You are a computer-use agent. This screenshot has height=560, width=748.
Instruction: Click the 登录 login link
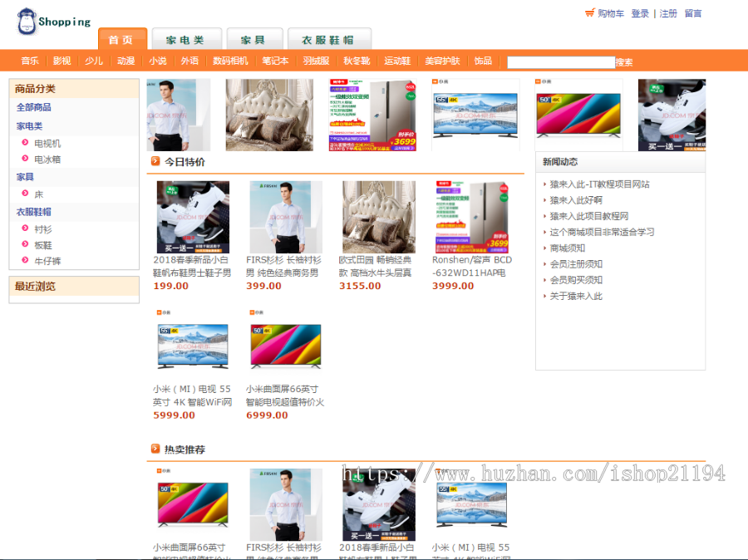[x=640, y=14]
